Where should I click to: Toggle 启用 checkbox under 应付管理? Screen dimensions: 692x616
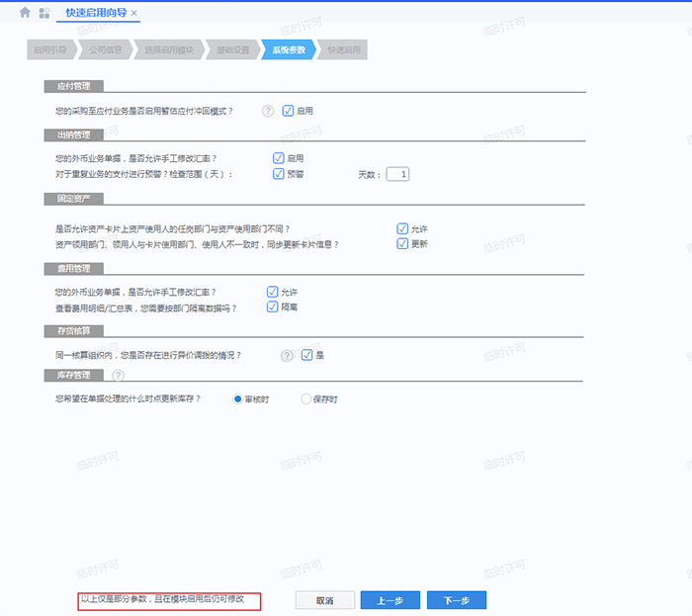click(x=289, y=111)
